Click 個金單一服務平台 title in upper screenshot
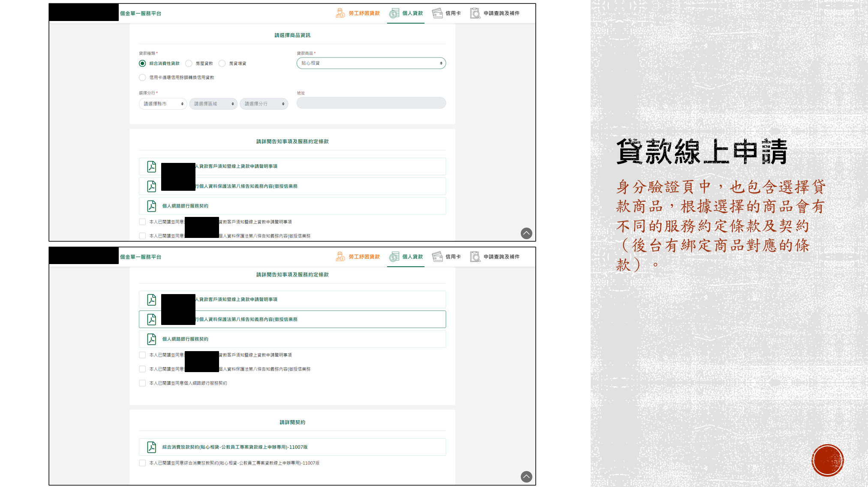This screenshot has width=868, height=487. point(141,14)
